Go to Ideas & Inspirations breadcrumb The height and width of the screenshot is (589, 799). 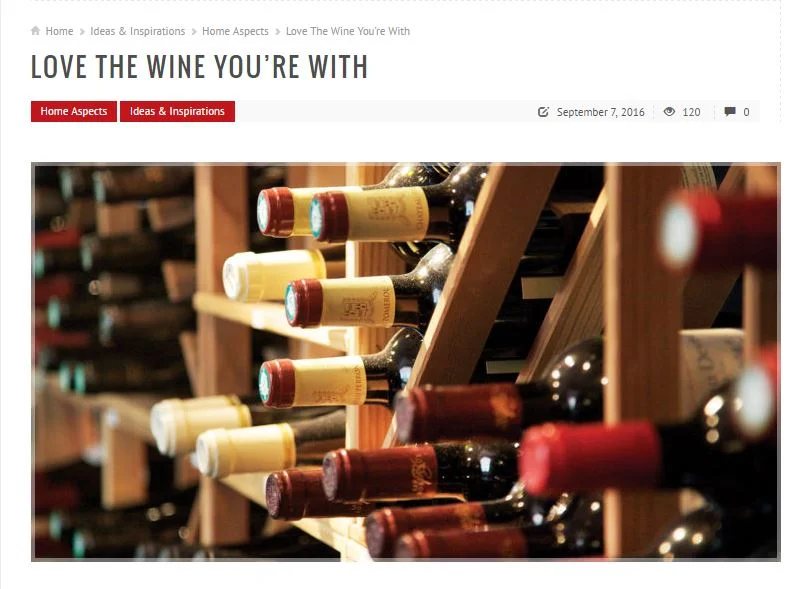pos(138,31)
